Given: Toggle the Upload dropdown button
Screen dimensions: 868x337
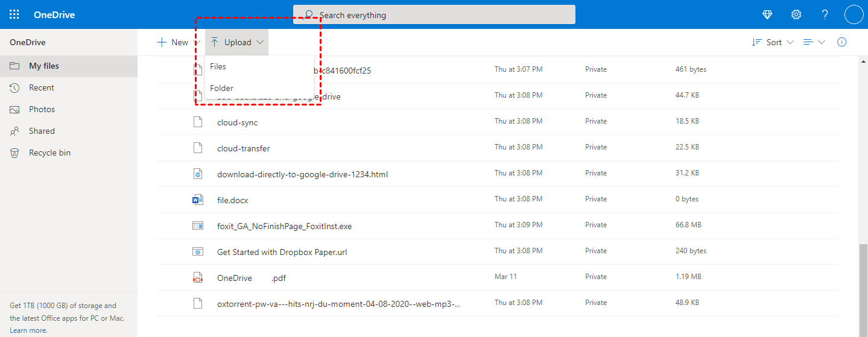Looking at the screenshot, I should [x=237, y=42].
